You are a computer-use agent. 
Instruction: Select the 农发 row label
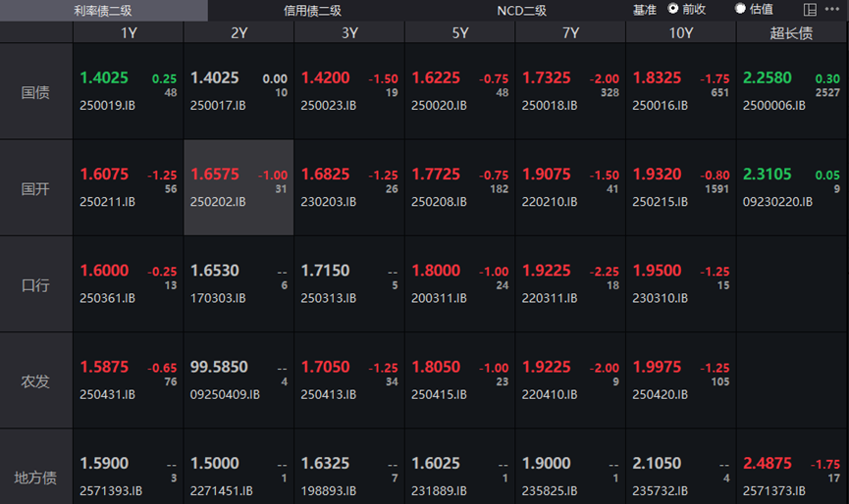pos(36,381)
